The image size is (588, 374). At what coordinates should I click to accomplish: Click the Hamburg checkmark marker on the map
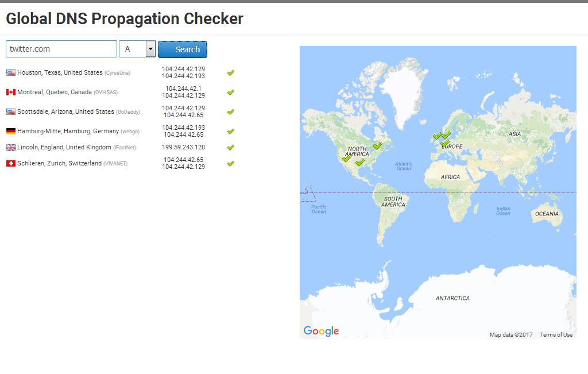pos(446,134)
